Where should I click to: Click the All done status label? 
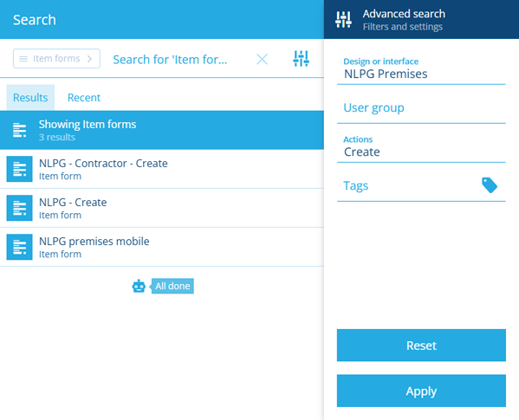click(172, 286)
